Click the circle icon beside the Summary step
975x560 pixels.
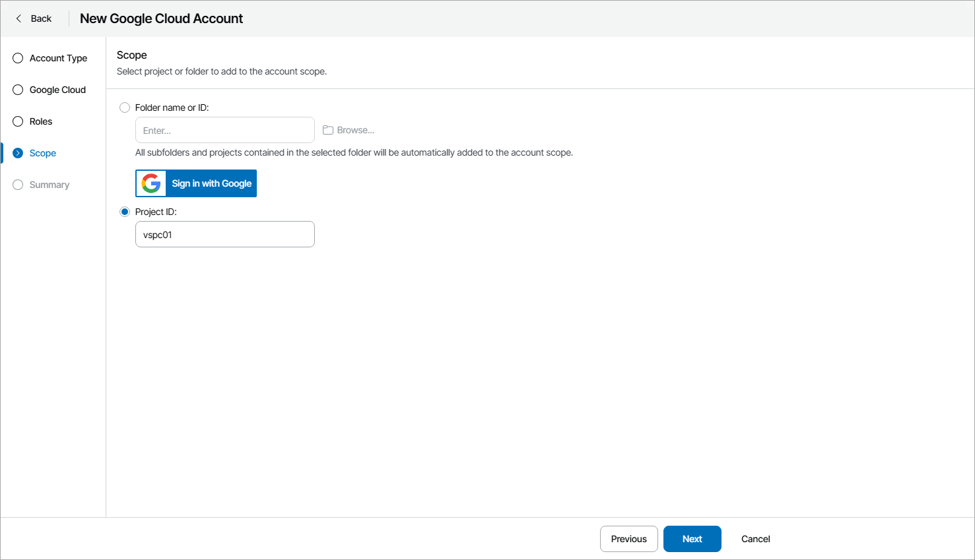pos(17,185)
